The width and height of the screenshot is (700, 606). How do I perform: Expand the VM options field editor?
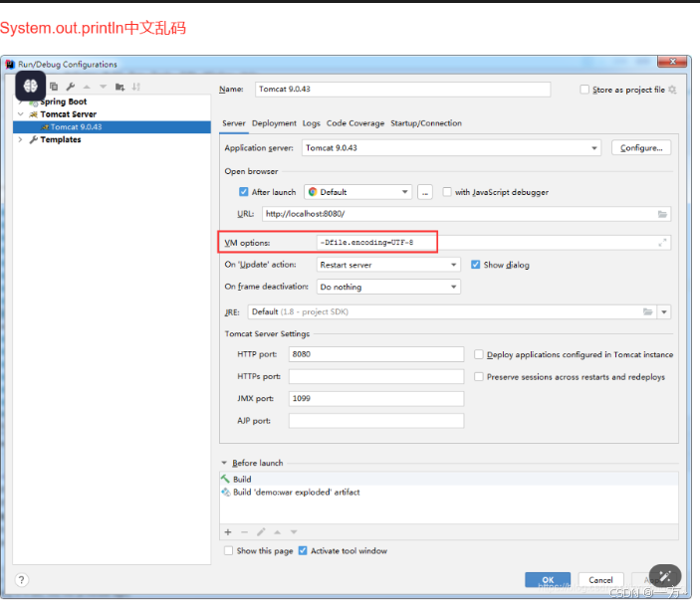click(x=662, y=243)
